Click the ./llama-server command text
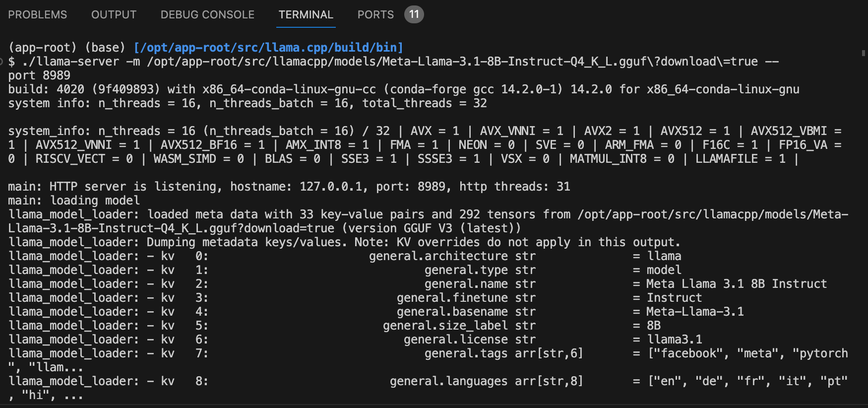Viewport: 868px width, 408px height. point(71,62)
